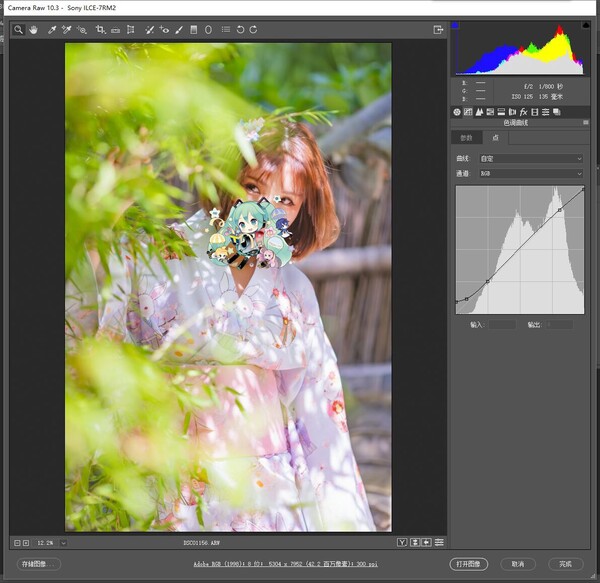Select the Color Sampler tool
Viewport: 600px width, 583px height.
pos(67,30)
